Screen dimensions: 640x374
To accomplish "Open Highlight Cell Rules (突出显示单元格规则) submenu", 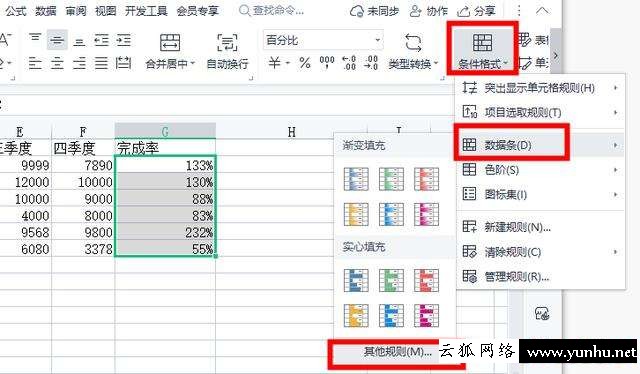I will point(540,88).
